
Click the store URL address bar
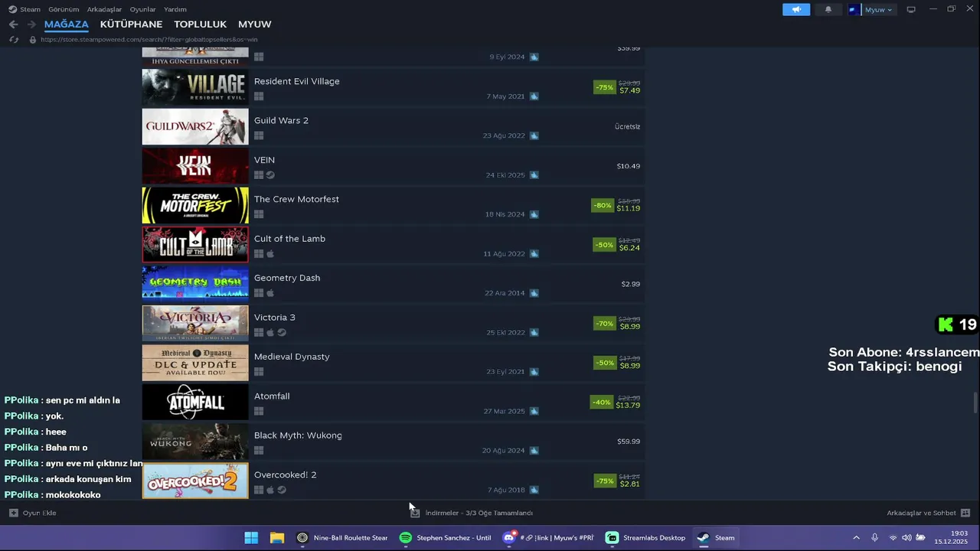pos(149,39)
